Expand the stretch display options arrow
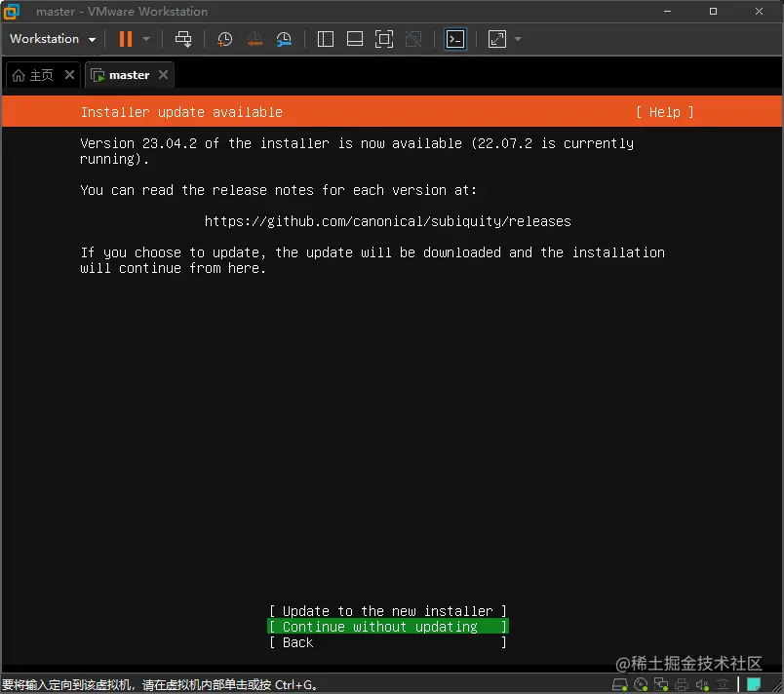784x694 pixels. click(518, 39)
